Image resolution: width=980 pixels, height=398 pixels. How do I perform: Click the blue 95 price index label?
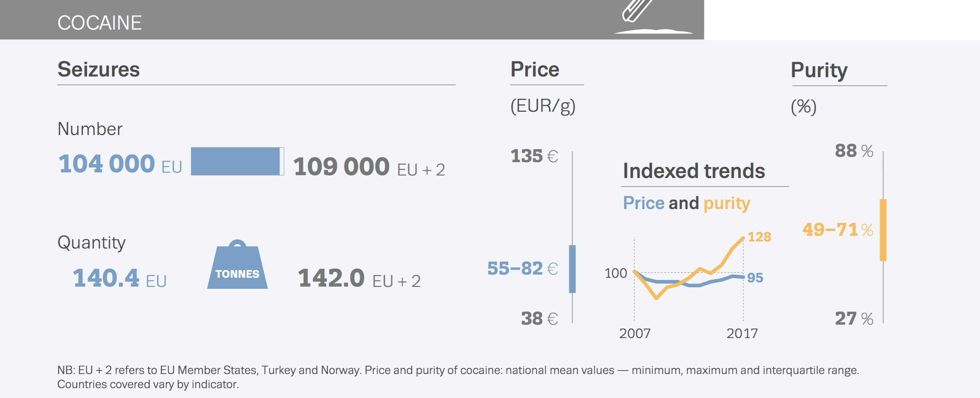tap(755, 278)
